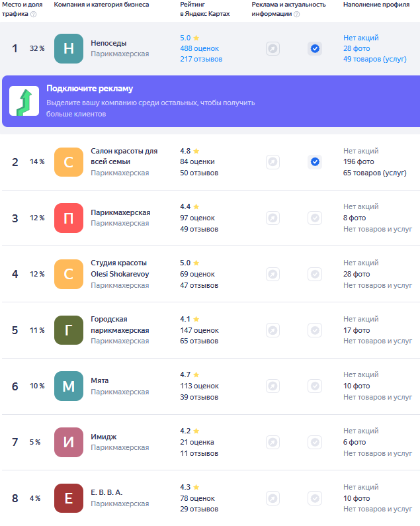Click the grey verification badge for Студия красоты
Viewport: 420px width, 526px height.
tap(315, 274)
